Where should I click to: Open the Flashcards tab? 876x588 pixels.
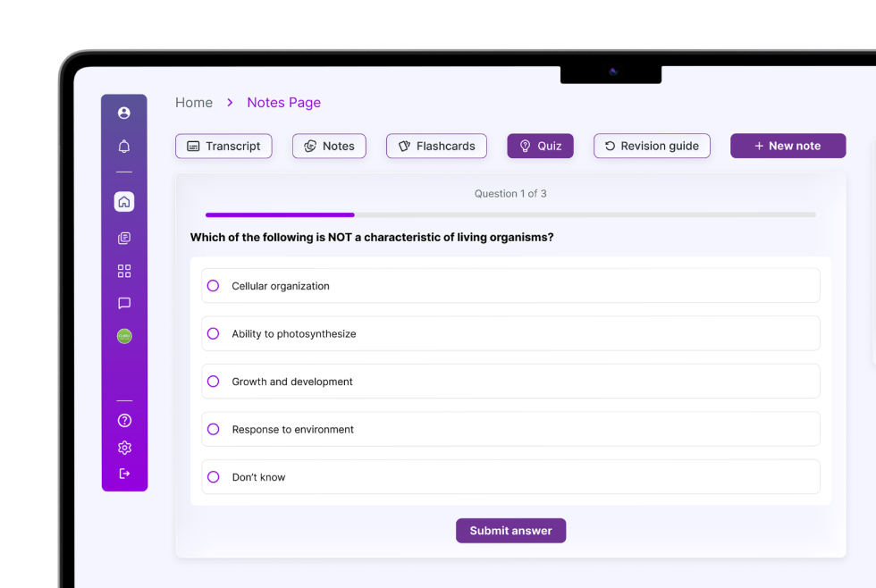coord(436,147)
